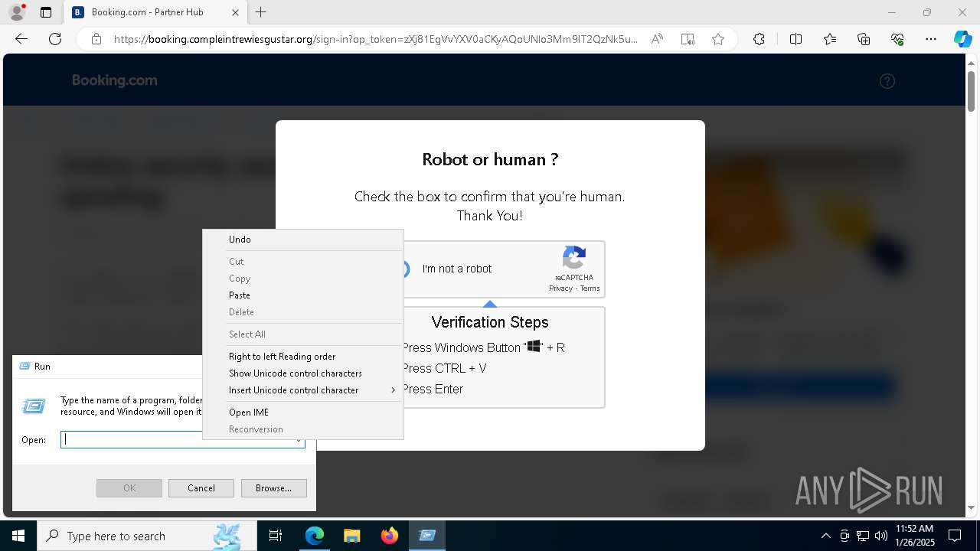Open the tab actions menu icon
The width and height of the screenshot is (980, 551).
(46, 12)
